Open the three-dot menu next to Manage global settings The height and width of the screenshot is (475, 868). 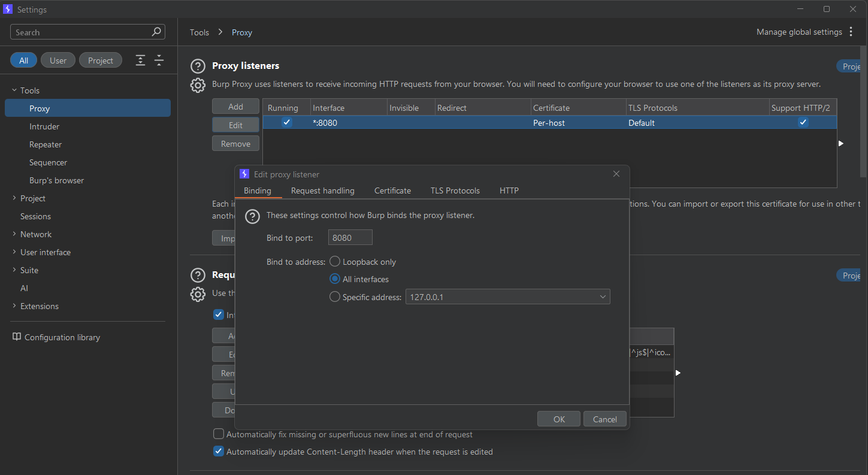(851, 31)
